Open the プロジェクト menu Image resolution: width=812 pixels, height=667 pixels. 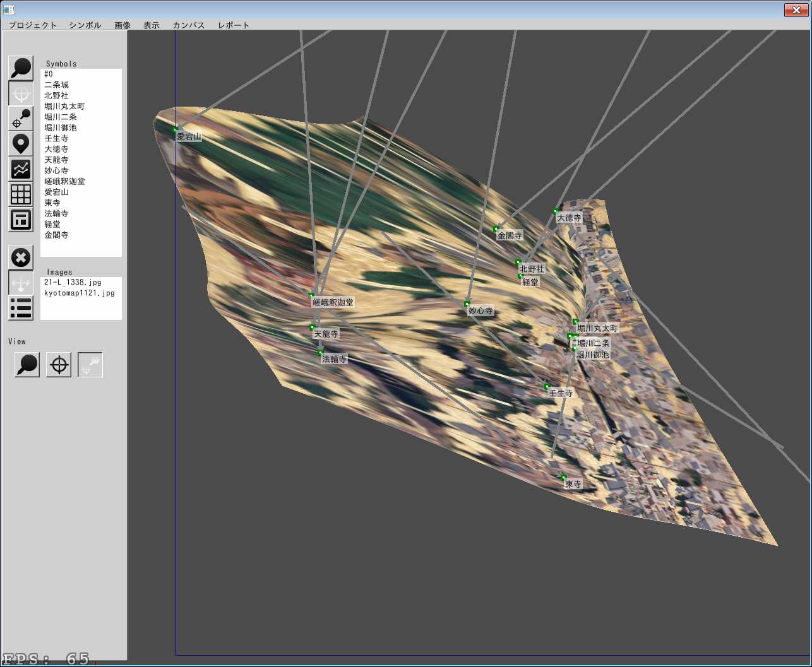(33, 25)
